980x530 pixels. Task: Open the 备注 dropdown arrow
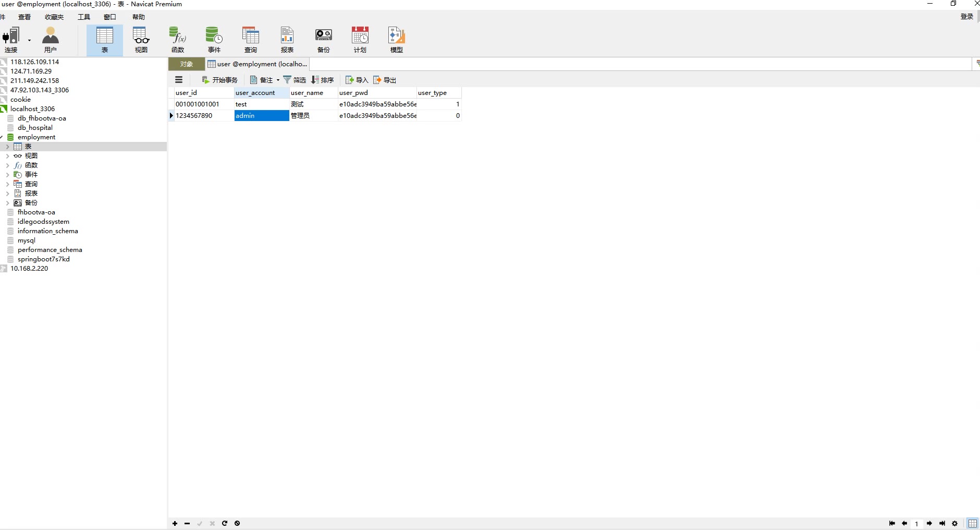point(278,80)
